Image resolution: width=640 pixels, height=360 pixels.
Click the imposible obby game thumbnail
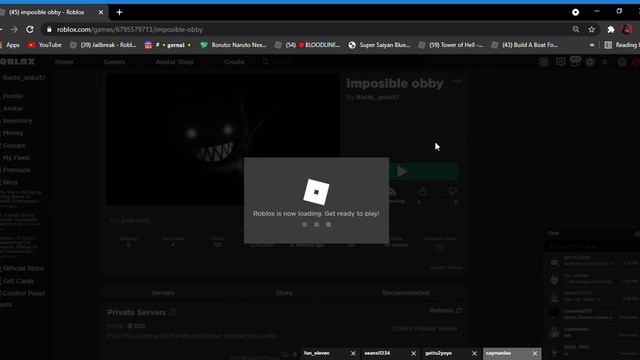point(223,139)
